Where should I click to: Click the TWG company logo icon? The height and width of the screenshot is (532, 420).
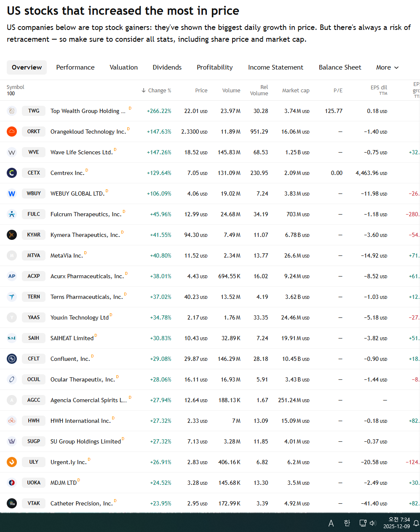click(x=12, y=111)
